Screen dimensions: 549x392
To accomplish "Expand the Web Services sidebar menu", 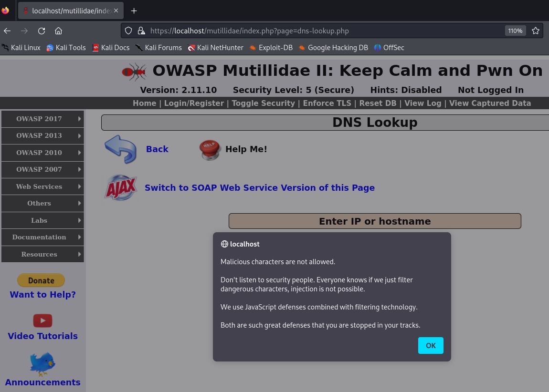I will coord(42,186).
